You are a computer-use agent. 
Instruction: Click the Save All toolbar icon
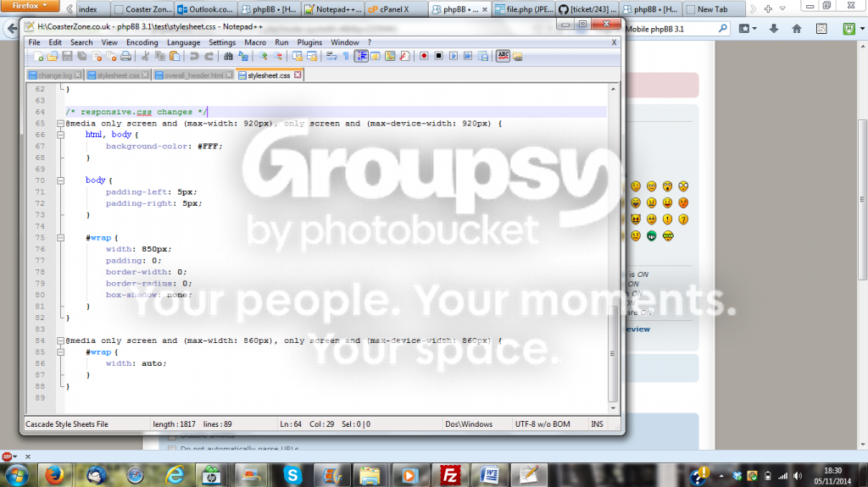coord(82,57)
